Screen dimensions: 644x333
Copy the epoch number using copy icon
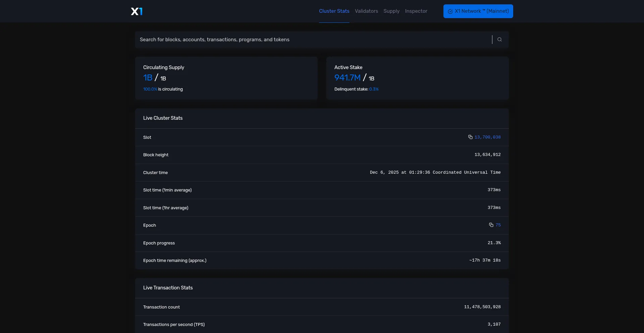pos(491,225)
